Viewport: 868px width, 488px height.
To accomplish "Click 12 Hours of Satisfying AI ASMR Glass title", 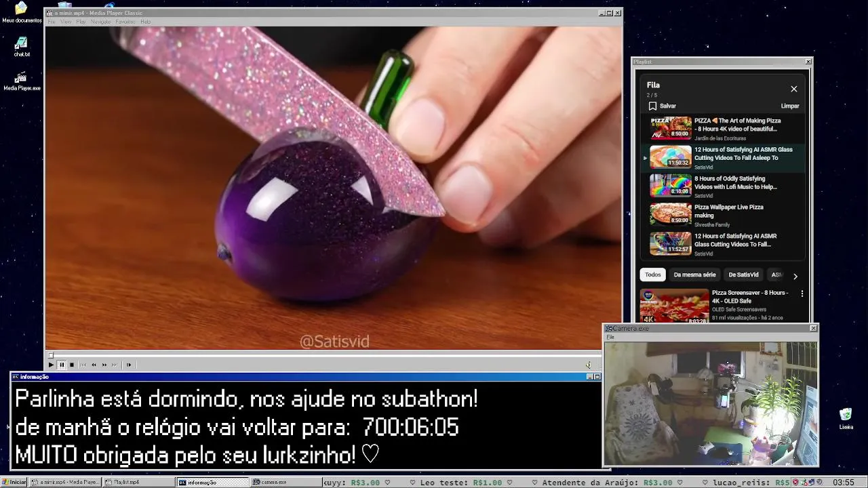I will pos(743,154).
